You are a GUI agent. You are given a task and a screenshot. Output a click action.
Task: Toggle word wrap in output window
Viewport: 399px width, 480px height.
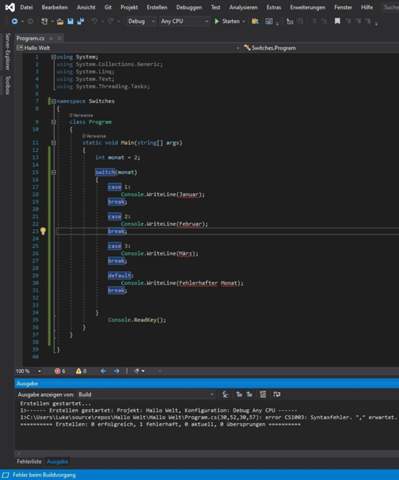tap(277, 395)
